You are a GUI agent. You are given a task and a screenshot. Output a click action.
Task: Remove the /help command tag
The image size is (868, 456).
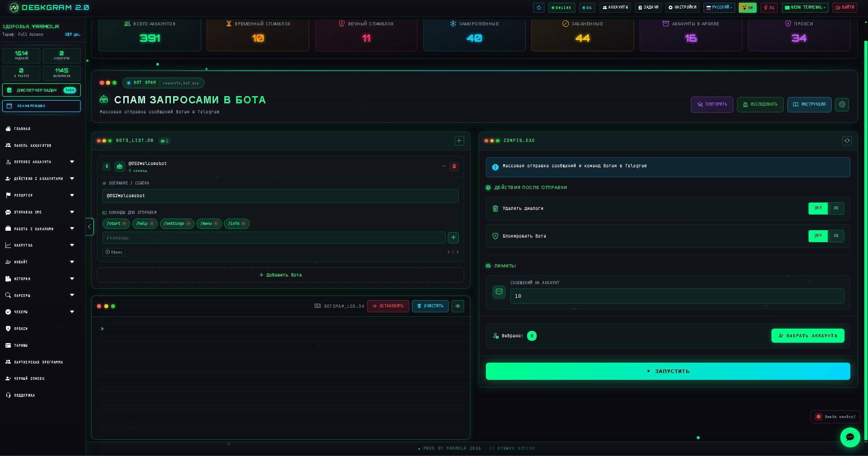pos(152,223)
